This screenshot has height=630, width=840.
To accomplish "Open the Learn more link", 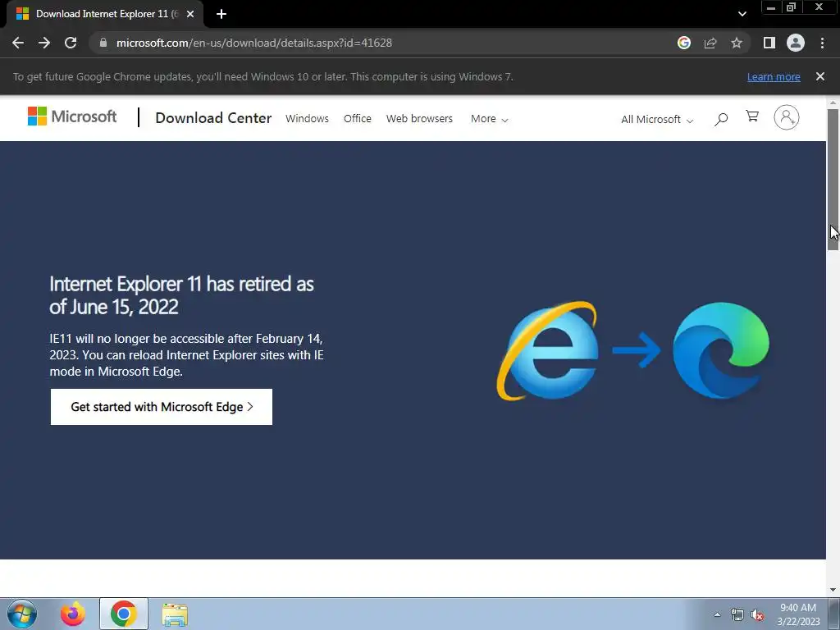I will point(774,76).
